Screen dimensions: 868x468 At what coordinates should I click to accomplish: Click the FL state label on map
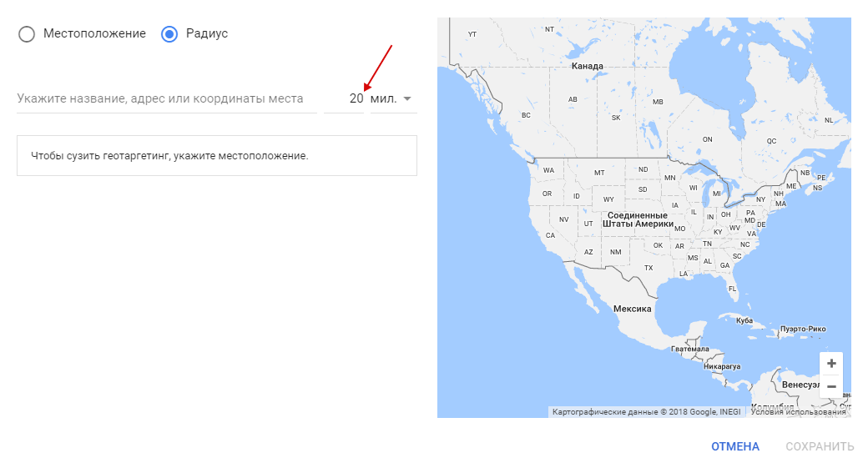pyautogui.click(x=733, y=289)
